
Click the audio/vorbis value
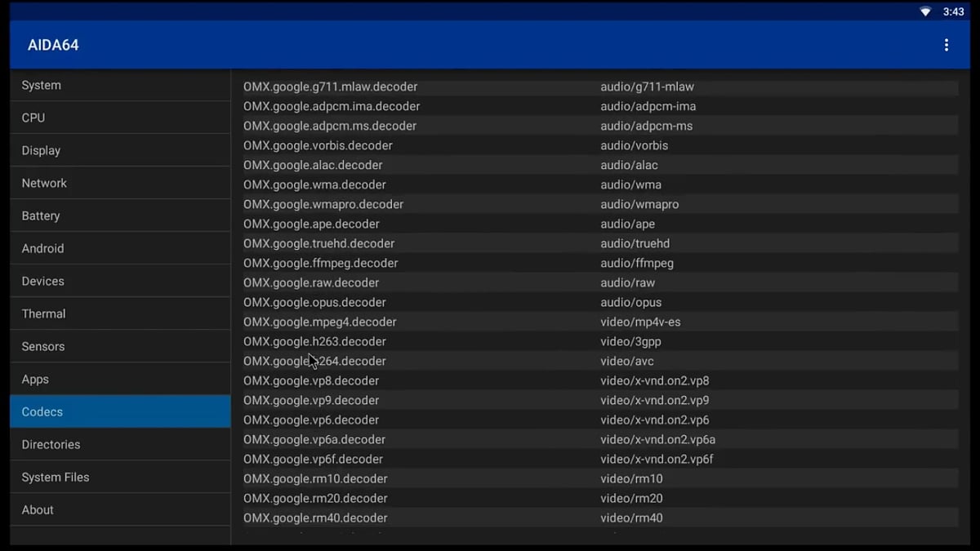(635, 145)
